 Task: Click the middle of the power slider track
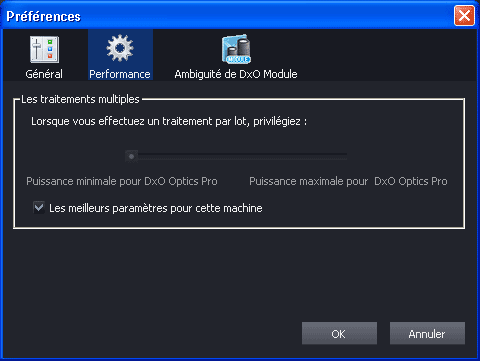pos(237,156)
